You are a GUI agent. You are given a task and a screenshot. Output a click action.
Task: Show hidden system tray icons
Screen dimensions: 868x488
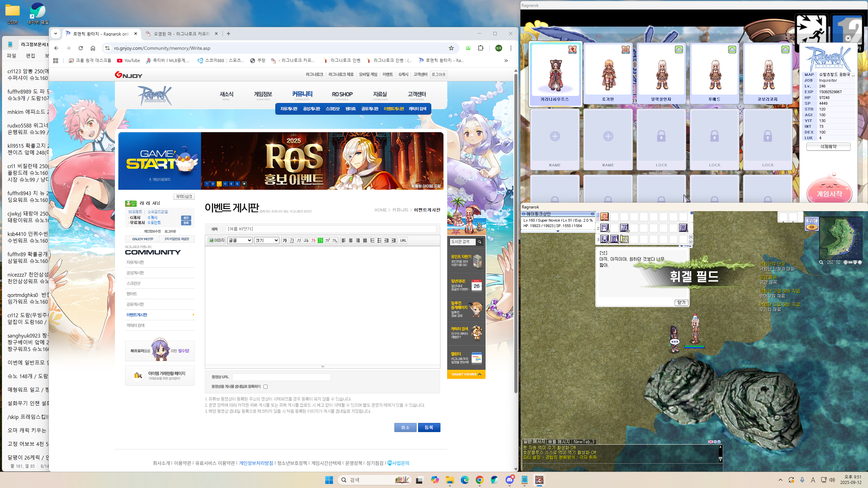[781, 480]
